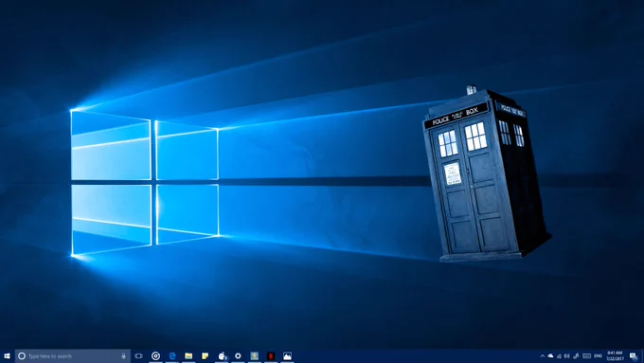644x363 pixels.
Task: Click the Cortana circle icon
Action: click(22, 356)
